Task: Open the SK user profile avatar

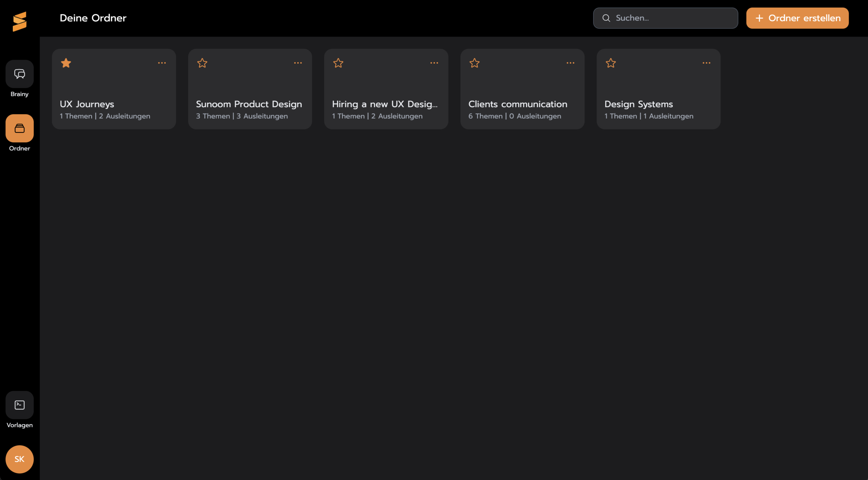Action: coord(19,459)
